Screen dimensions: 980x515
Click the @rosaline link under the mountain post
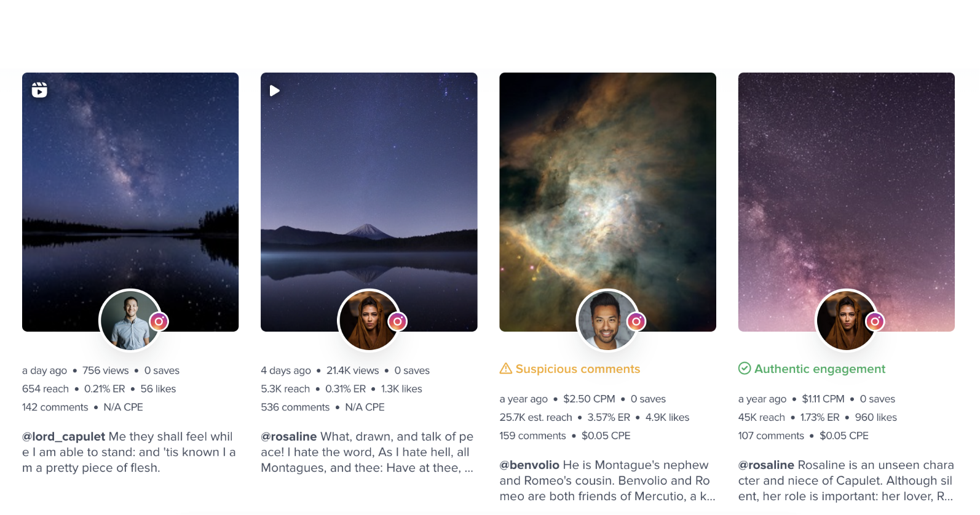pos(289,436)
